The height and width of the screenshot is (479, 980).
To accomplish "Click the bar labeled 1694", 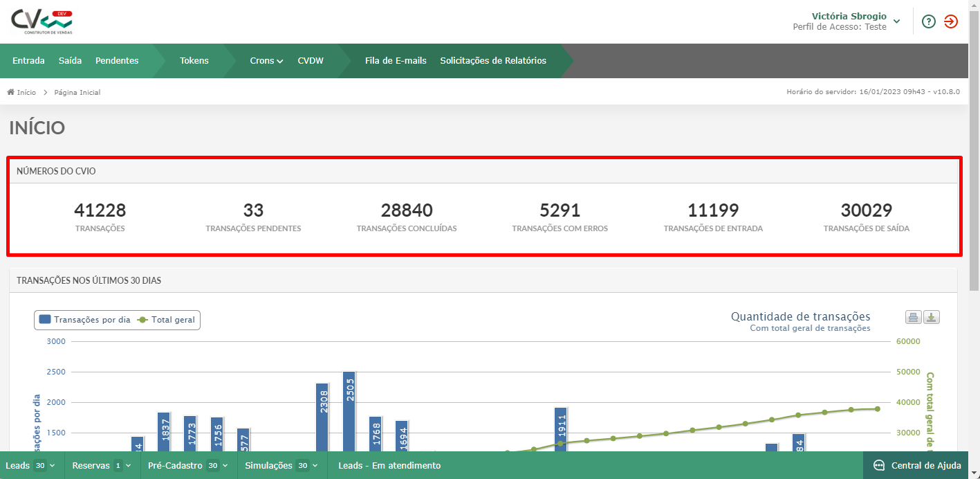I will [x=402, y=436].
